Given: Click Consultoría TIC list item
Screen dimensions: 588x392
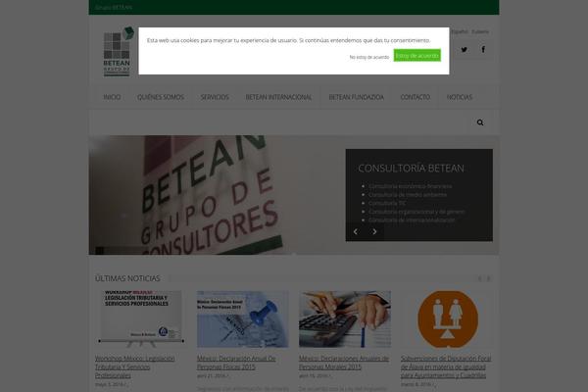Looking at the screenshot, I should pyautogui.click(x=387, y=203).
